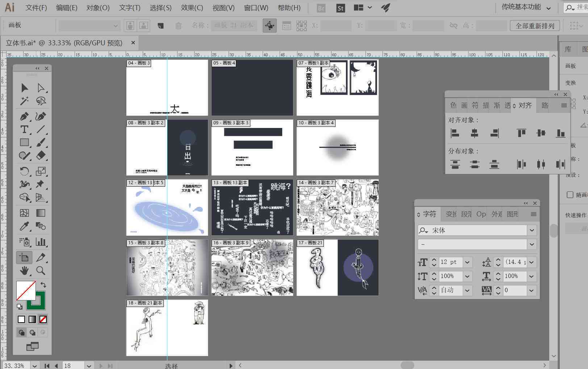Select the Magic Wand tool
588x369 pixels.
pos(24,101)
